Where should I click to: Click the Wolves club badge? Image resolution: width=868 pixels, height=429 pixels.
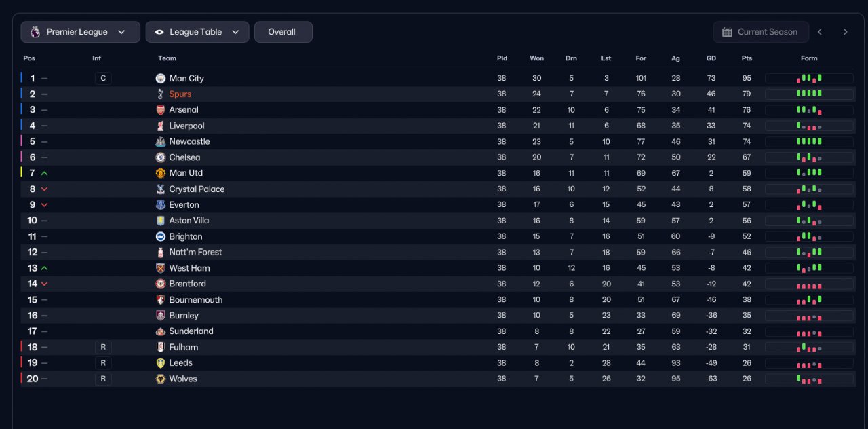(161, 379)
